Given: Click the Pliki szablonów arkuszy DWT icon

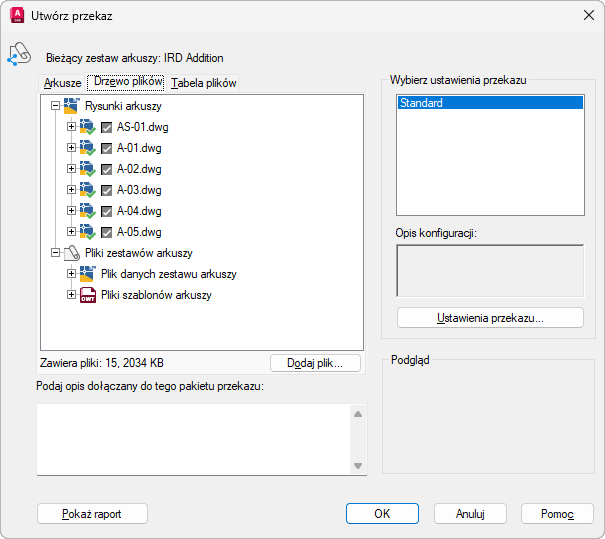Looking at the screenshot, I should click(87, 295).
